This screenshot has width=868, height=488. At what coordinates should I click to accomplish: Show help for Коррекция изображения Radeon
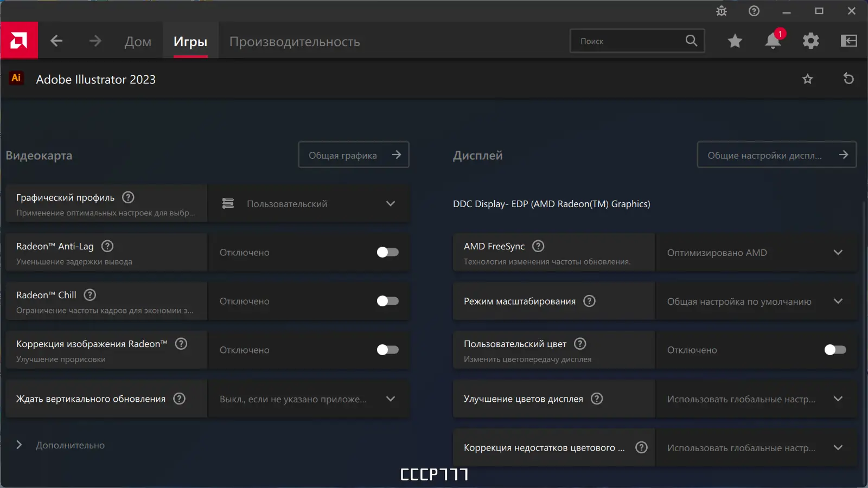click(181, 344)
